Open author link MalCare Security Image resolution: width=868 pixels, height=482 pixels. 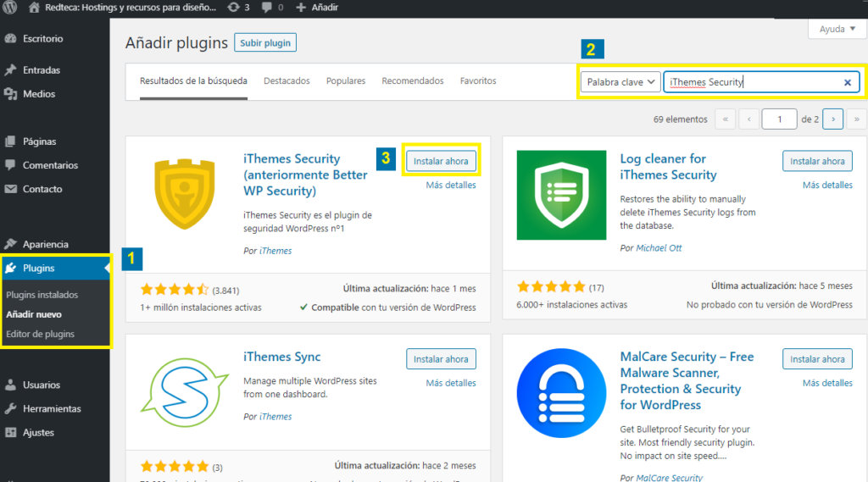[670, 477]
